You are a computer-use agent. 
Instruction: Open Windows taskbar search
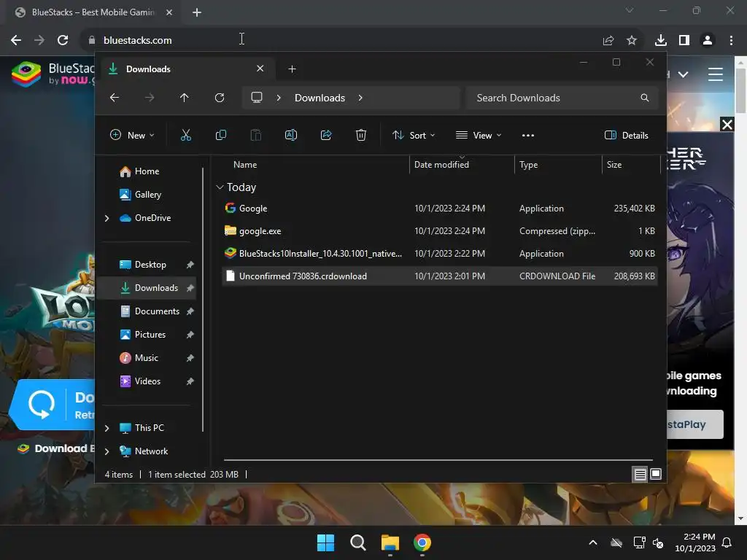(357, 542)
